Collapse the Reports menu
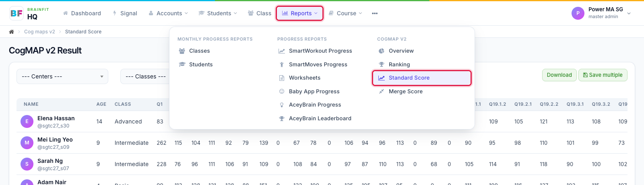The width and height of the screenshot is (644, 185). click(299, 13)
